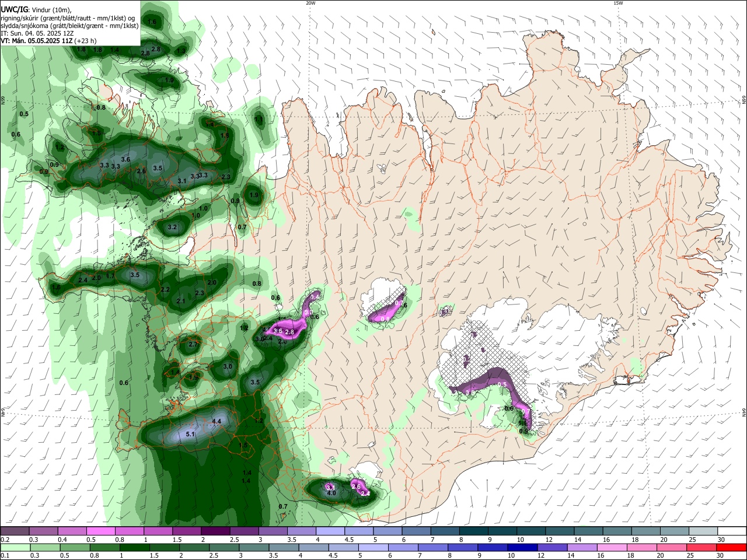The width and height of the screenshot is (747, 560).
Task: Click the 15W longitude label
Action: pos(618,3)
